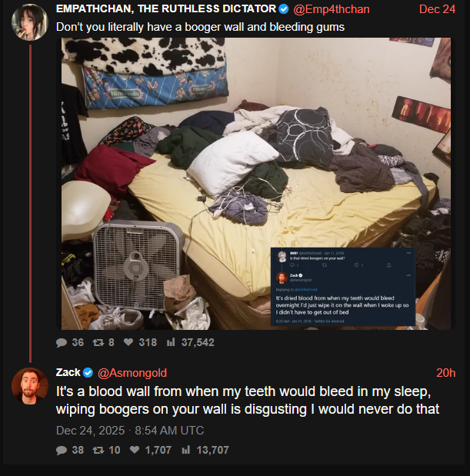Click the EMPATHCHAN, THE RUTHLESS DICTATOR name
The width and height of the screenshot is (470, 476).
click(x=166, y=9)
